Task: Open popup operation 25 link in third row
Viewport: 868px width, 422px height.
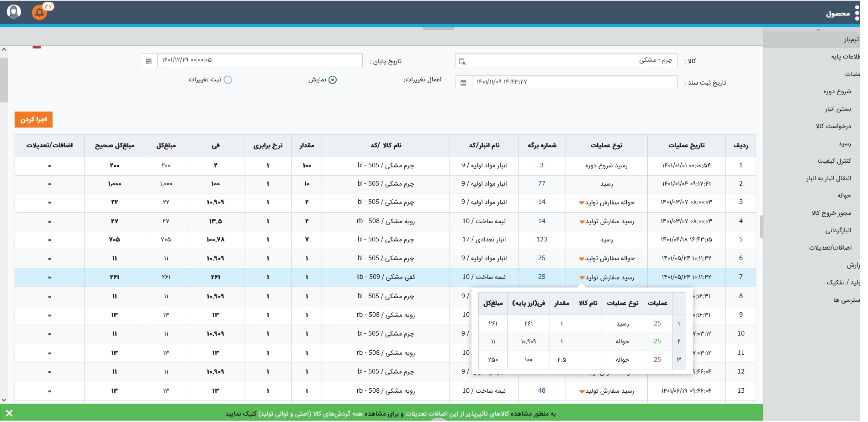Action: (657, 360)
